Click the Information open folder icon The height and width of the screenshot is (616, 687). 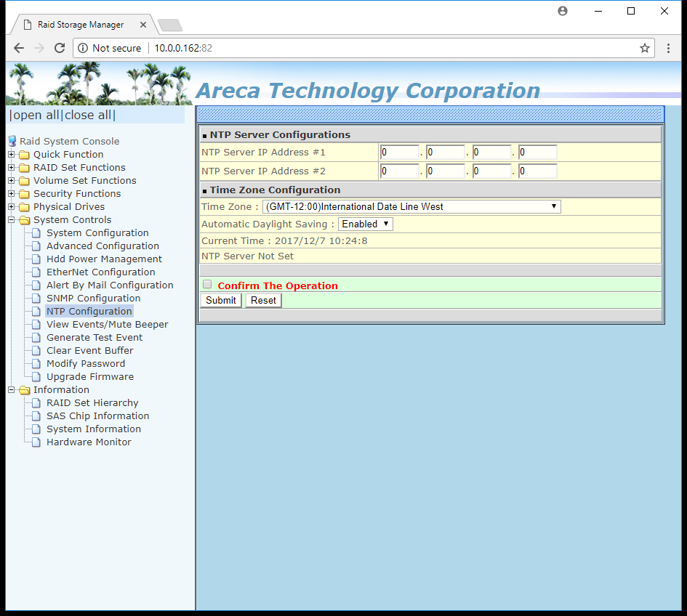25,390
